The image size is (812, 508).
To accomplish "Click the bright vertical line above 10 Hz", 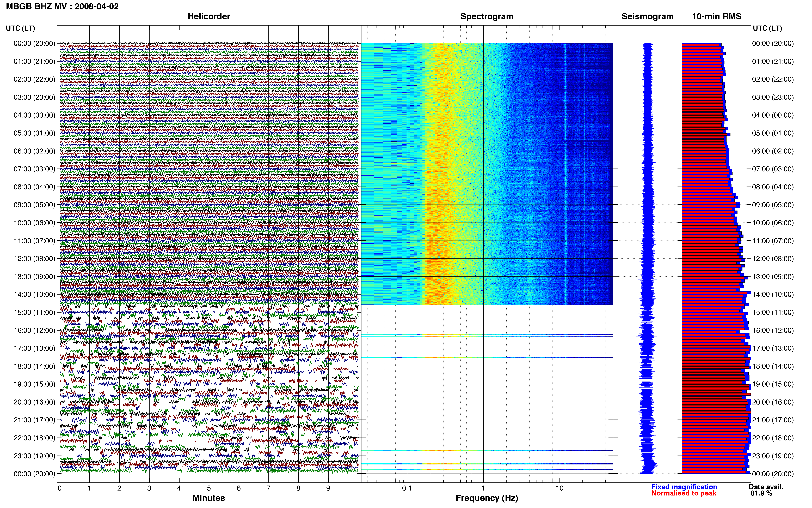I will pos(565,174).
